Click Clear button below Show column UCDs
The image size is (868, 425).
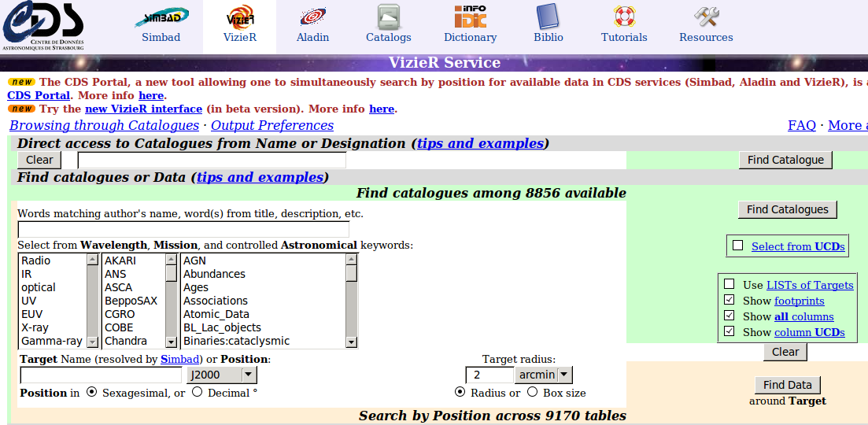pyautogui.click(x=785, y=352)
